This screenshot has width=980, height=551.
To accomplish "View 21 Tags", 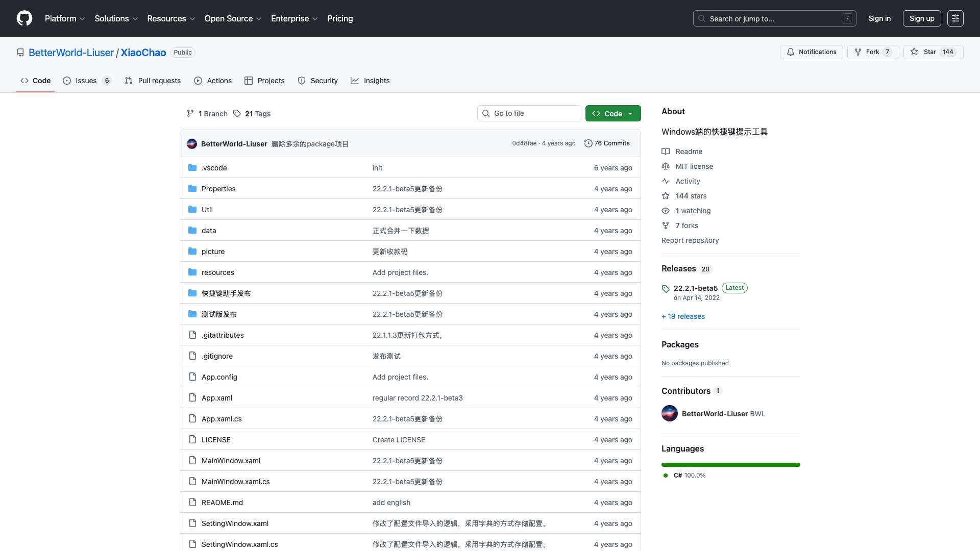I will [x=252, y=113].
